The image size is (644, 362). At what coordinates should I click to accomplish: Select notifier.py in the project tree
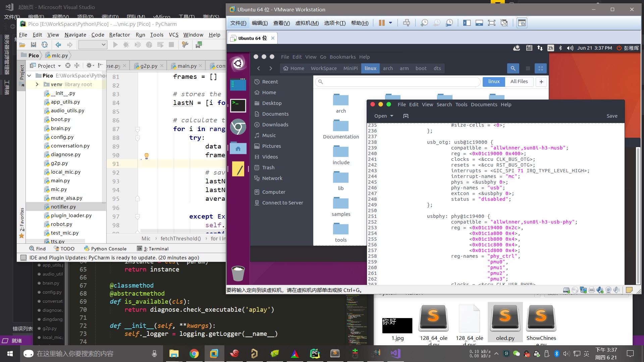[63, 207]
